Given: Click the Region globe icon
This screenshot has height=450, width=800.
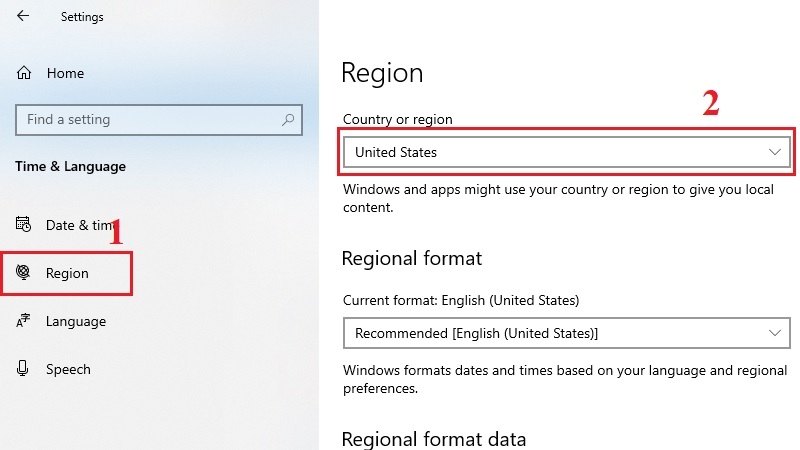Looking at the screenshot, I should tap(23, 272).
